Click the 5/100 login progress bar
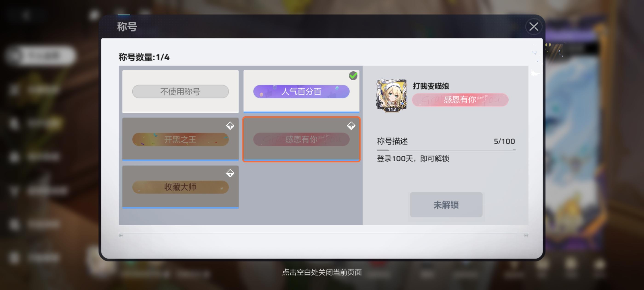The image size is (644, 290). (446, 150)
